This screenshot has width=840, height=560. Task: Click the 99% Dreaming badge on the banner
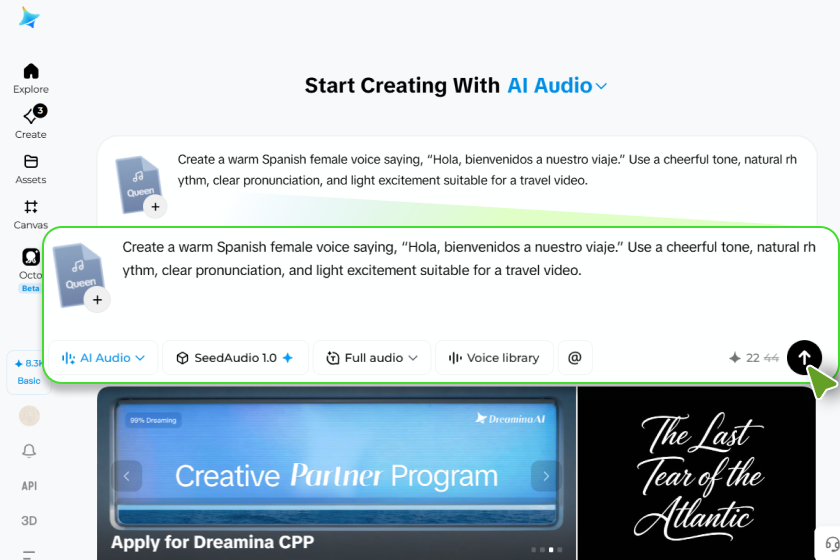point(153,420)
